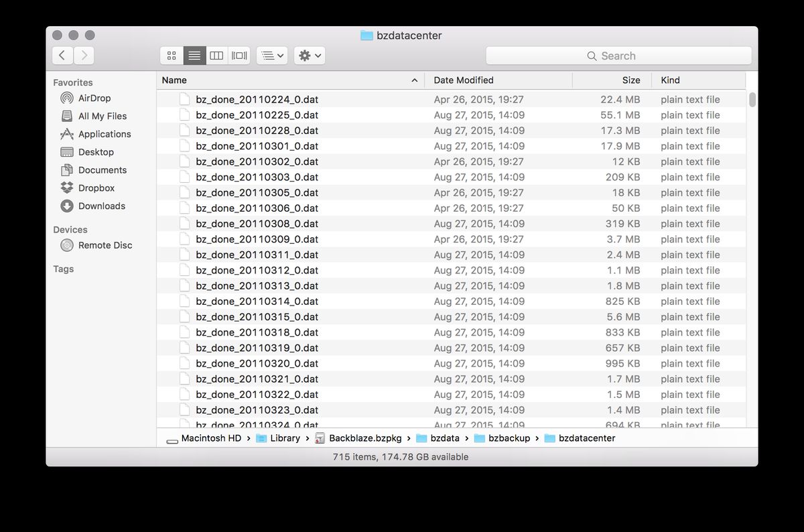The height and width of the screenshot is (532, 804).
Task: Switch to Cover Flow view
Action: tap(239, 56)
